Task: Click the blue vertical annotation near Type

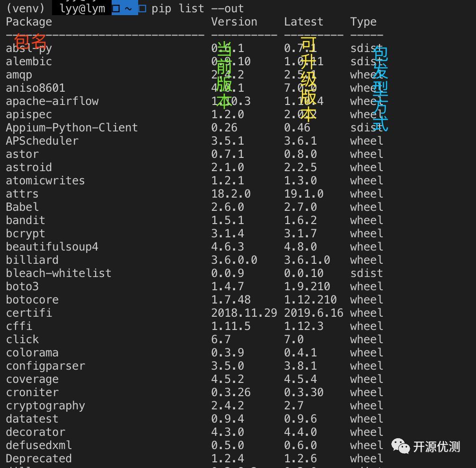Action: click(x=380, y=88)
